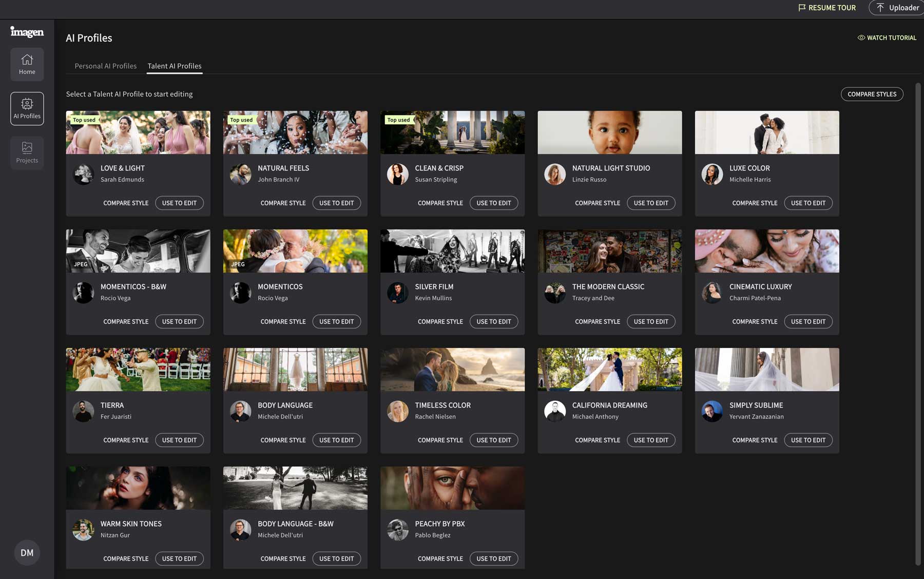Image resolution: width=924 pixels, height=579 pixels.
Task: Select the AI Profiles sidebar icon
Action: pyautogui.click(x=27, y=108)
